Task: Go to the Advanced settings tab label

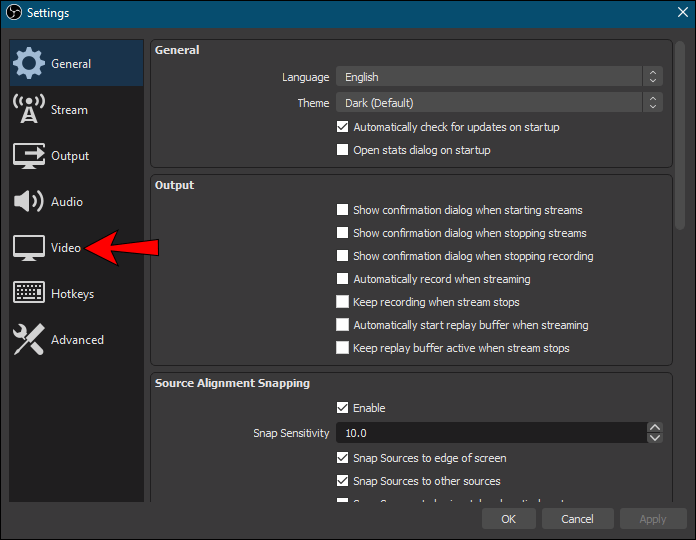Action: [77, 340]
